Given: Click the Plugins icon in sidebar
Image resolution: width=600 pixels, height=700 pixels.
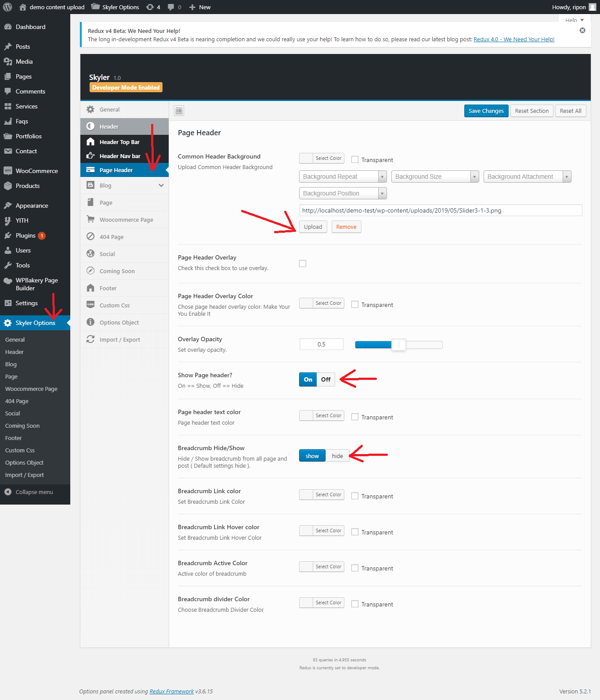Looking at the screenshot, I should click(8, 235).
